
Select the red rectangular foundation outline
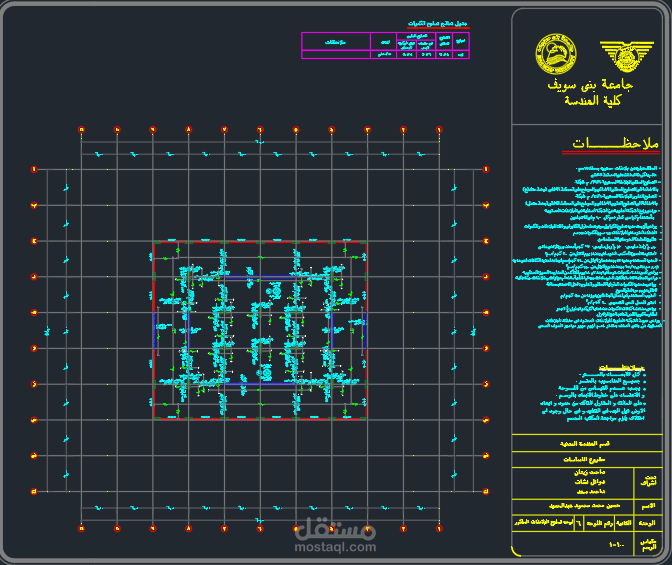pyautogui.click(x=260, y=330)
